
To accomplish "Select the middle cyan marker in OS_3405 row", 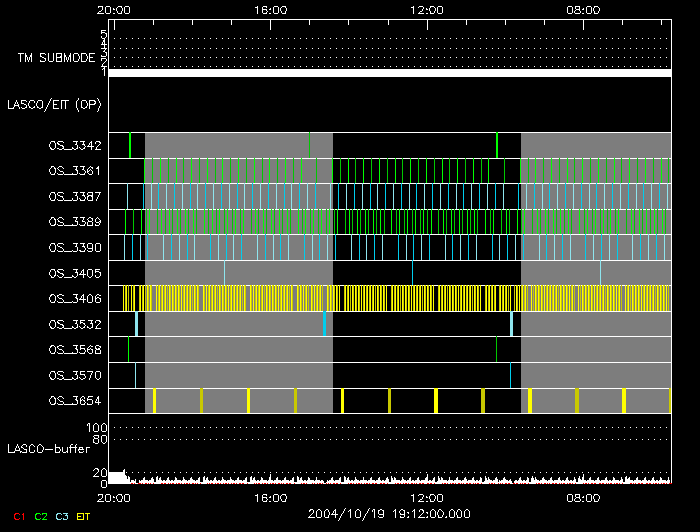I will click(412, 272).
